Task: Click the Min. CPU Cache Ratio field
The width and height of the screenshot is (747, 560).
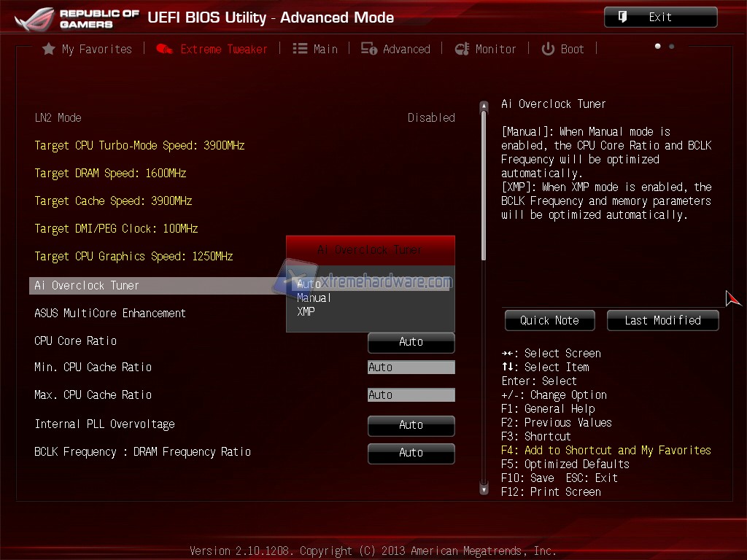Action: pos(411,367)
